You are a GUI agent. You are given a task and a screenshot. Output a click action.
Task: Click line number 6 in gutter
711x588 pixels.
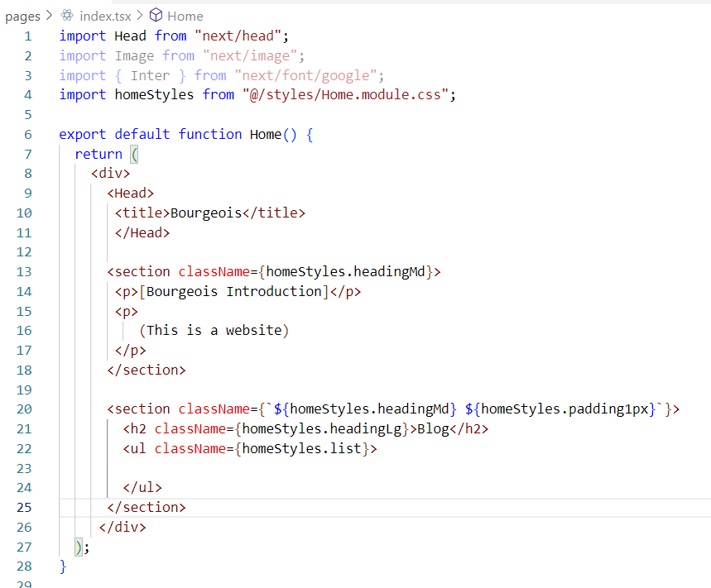point(28,135)
